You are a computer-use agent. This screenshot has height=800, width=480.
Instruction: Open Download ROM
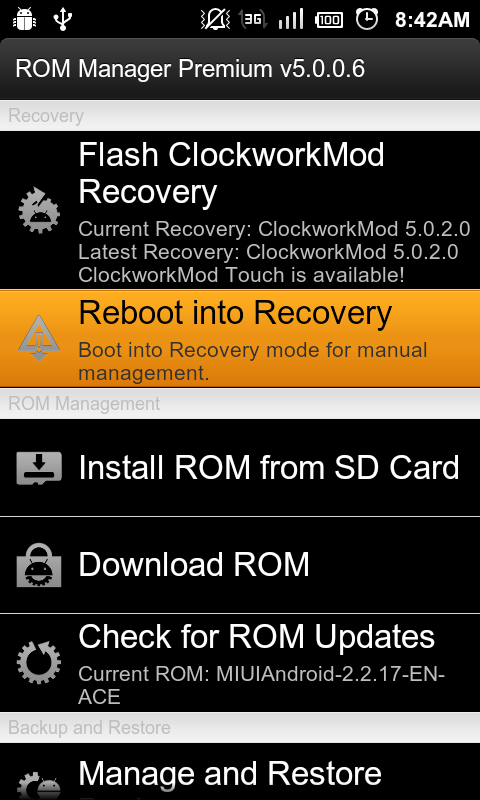click(x=240, y=564)
